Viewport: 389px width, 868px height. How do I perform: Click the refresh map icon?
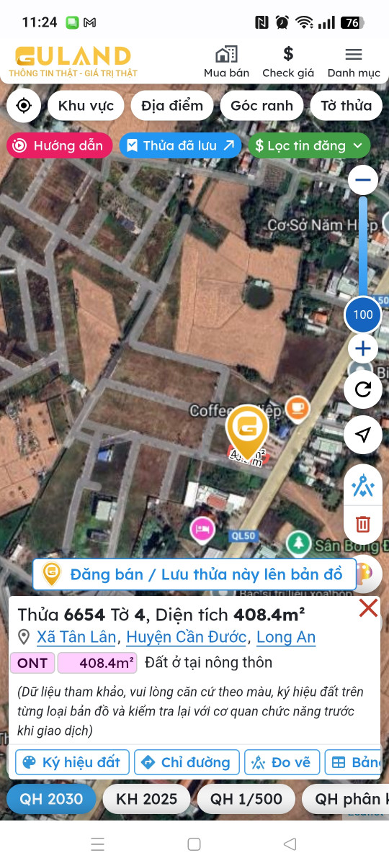pyautogui.click(x=363, y=389)
